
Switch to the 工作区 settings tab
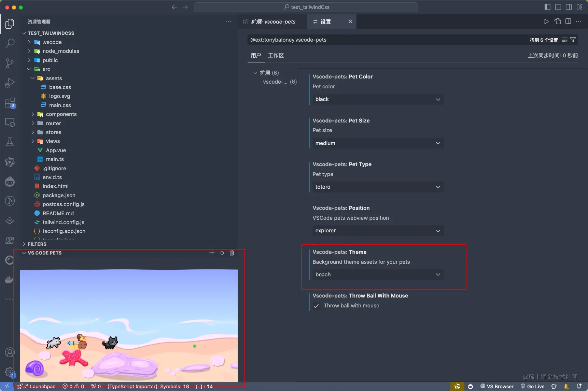[x=276, y=56]
